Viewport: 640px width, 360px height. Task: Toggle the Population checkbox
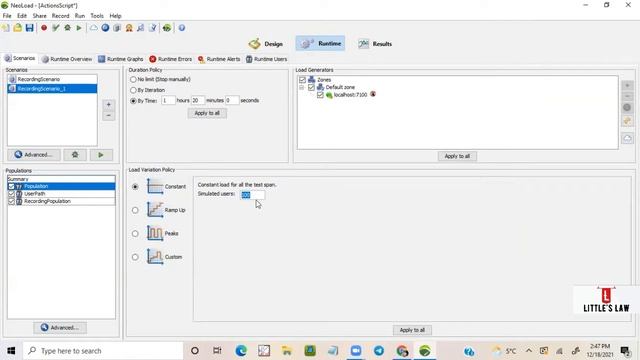pos(11,186)
